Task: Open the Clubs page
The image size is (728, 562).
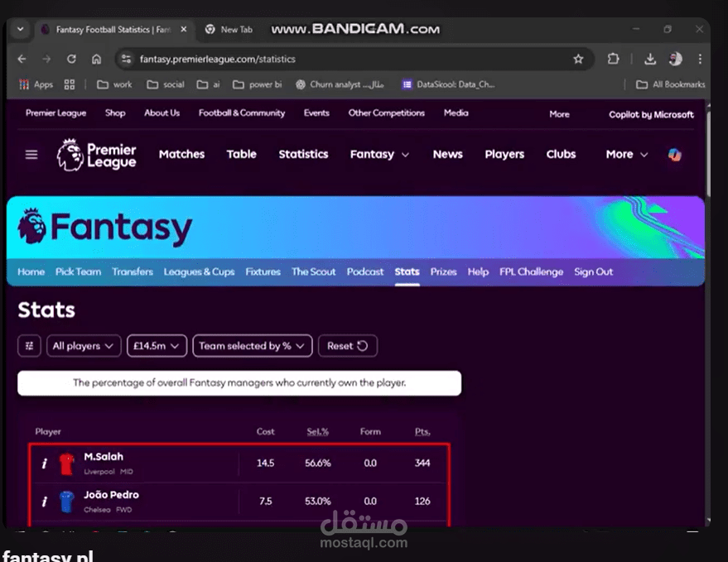Action: point(561,154)
